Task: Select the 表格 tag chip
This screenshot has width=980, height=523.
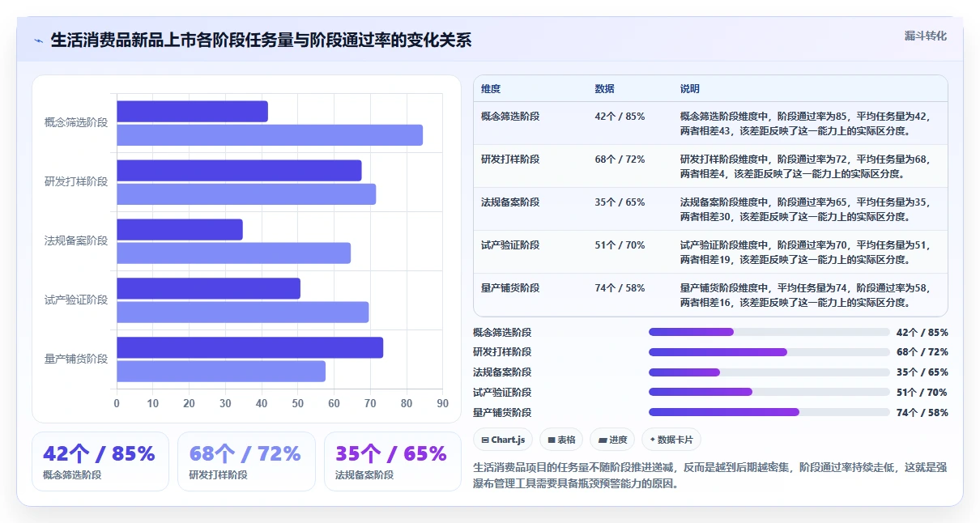Action: [x=561, y=440]
